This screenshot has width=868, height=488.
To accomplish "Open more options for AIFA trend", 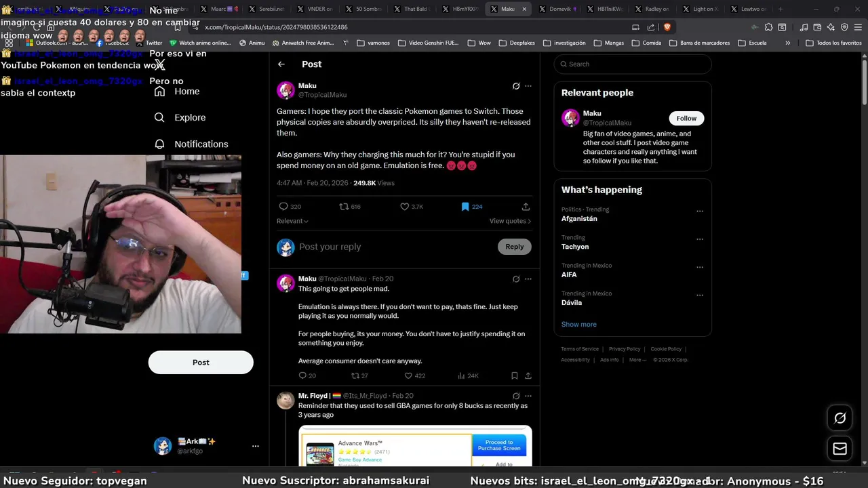I will [700, 267].
